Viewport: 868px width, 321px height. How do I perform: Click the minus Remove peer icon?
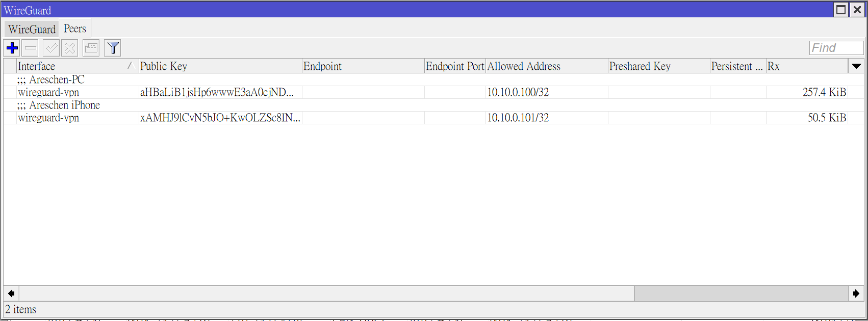[x=31, y=48]
